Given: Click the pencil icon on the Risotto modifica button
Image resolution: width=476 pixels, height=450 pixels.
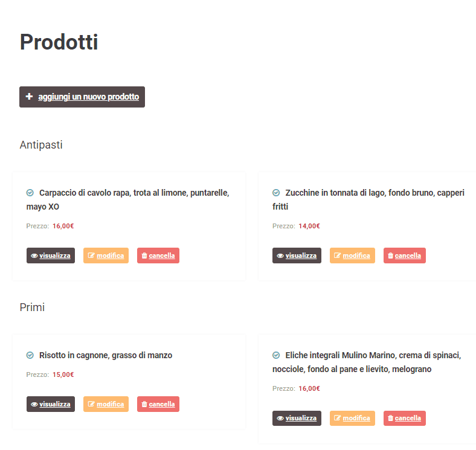Looking at the screenshot, I should click(x=91, y=404).
